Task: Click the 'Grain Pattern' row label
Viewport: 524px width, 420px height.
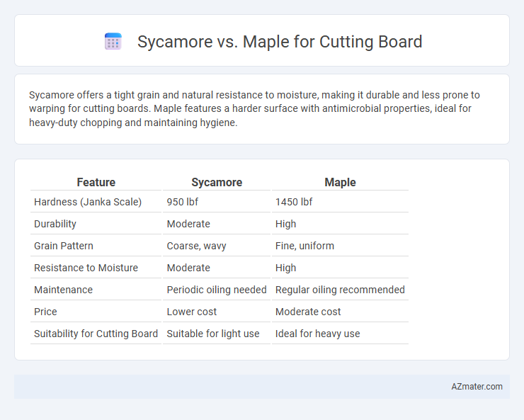Action: coord(64,246)
